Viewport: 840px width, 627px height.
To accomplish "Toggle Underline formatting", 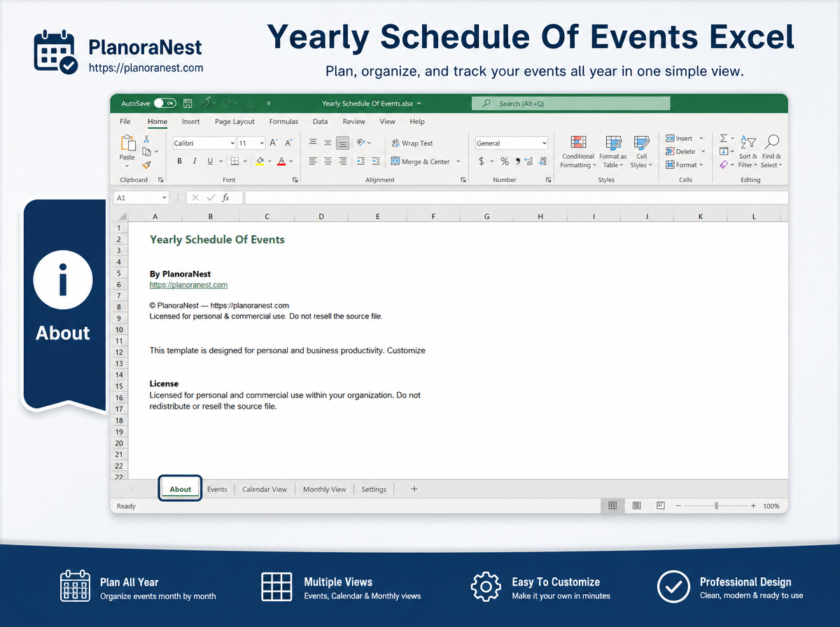I will (x=210, y=161).
